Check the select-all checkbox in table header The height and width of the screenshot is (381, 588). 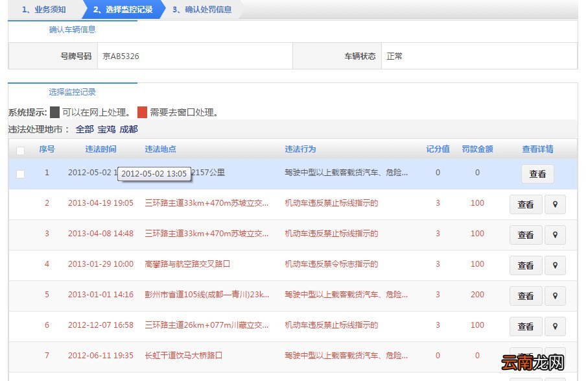pyautogui.click(x=20, y=149)
